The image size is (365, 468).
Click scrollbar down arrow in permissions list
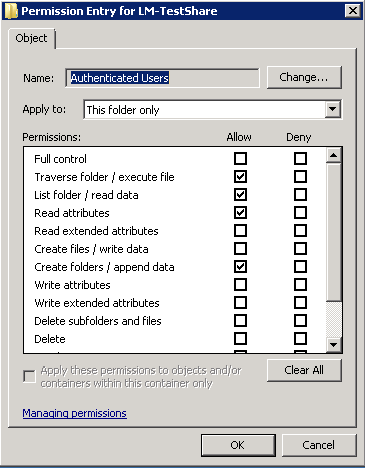click(333, 344)
